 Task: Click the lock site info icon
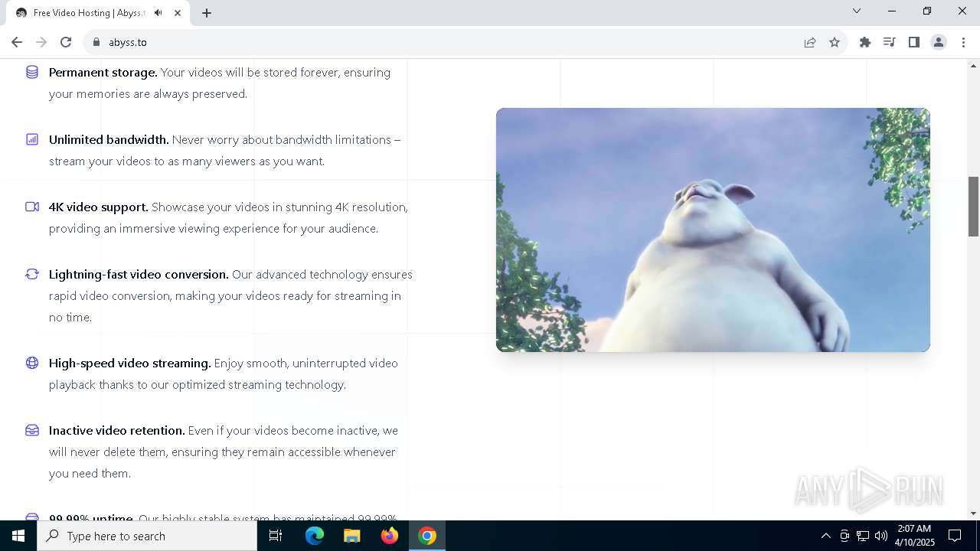click(96, 42)
